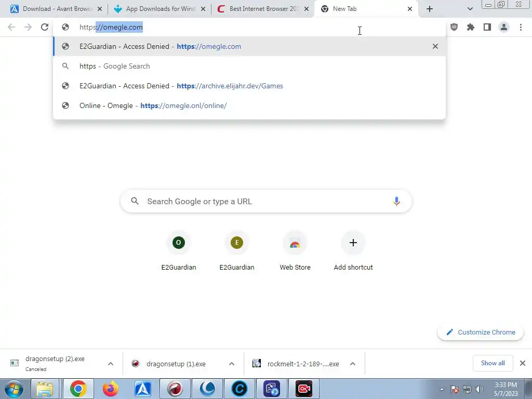This screenshot has height=399, width=532.
Task: Expand options for dragonsetup (1).exe download
Action: (x=232, y=364)
